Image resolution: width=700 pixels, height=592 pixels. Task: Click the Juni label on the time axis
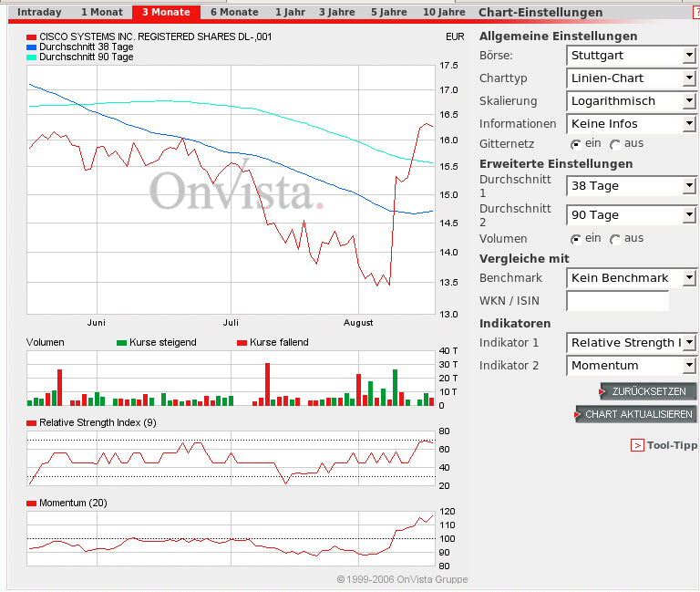click(97, 323)
